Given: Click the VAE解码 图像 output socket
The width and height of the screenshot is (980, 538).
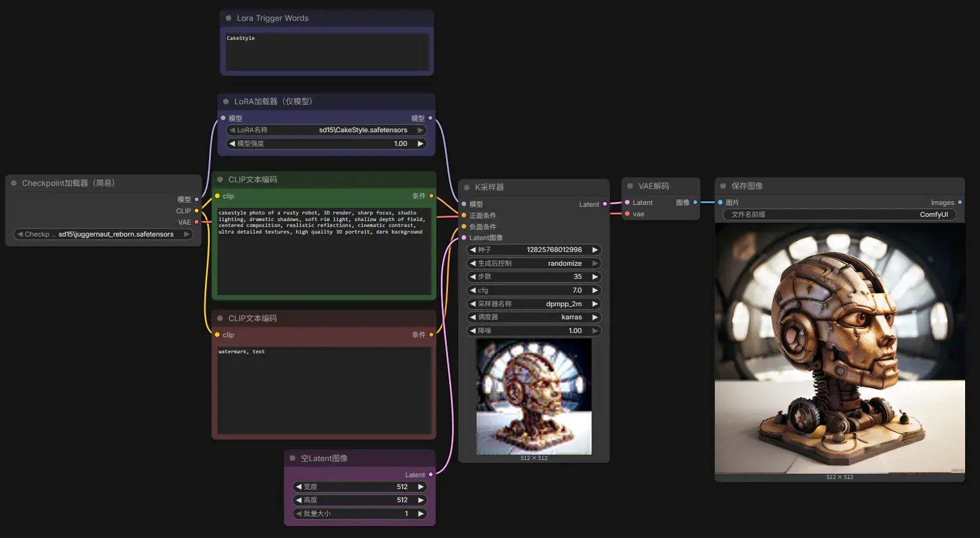Looking at the screenshot, I should (695, 203).
